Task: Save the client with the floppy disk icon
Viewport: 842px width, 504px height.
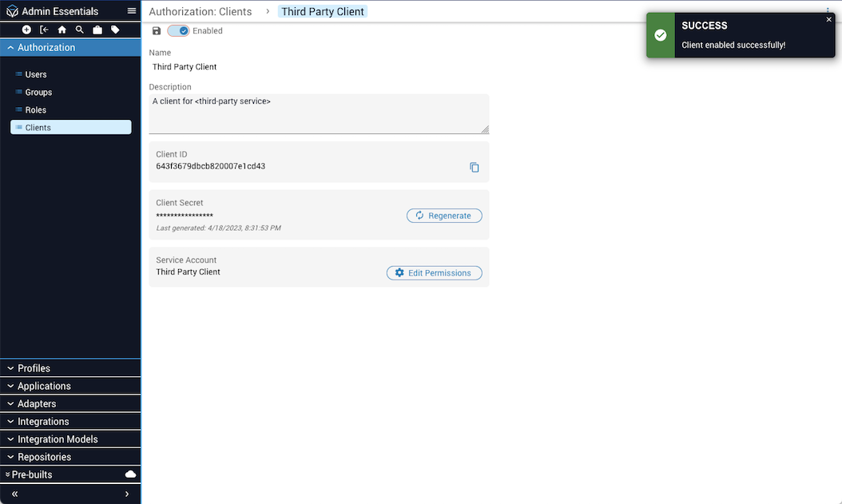Action: tap(157, 30)
